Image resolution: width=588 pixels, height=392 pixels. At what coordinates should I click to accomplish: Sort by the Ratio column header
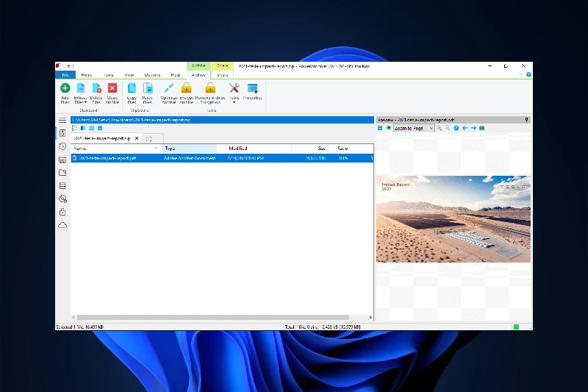tap(343, 148)
